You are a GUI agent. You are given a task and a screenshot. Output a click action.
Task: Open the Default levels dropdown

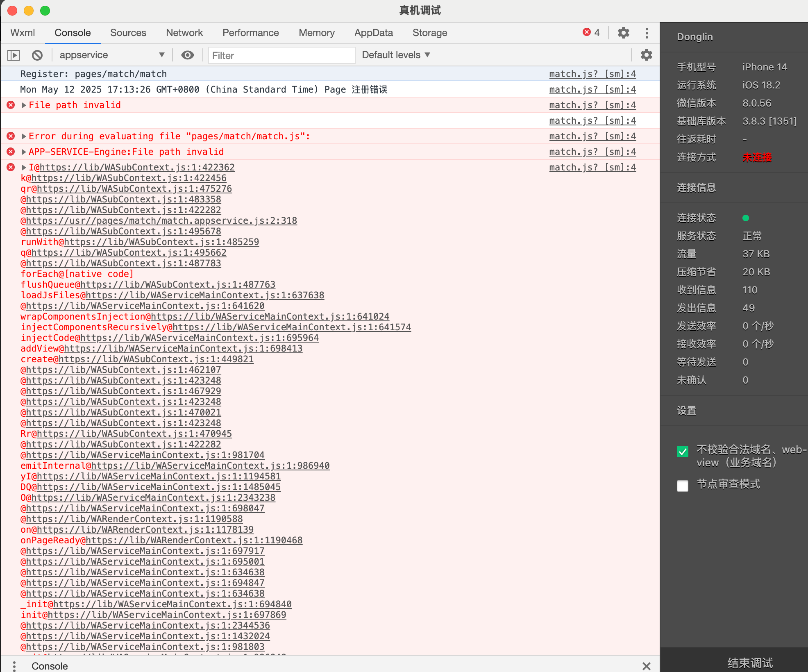tap(396, 55)
